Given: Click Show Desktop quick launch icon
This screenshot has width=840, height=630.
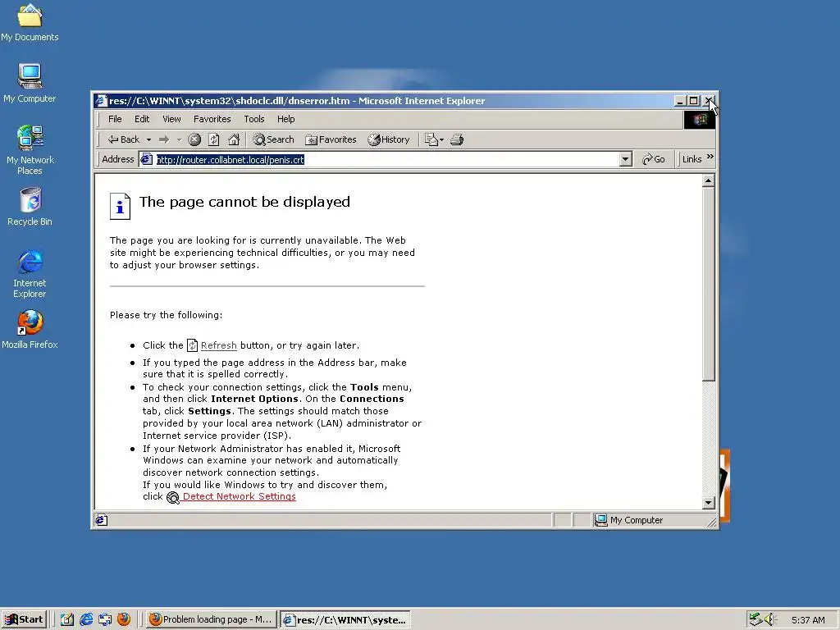Looking at the screenshot, I should 67,619.
